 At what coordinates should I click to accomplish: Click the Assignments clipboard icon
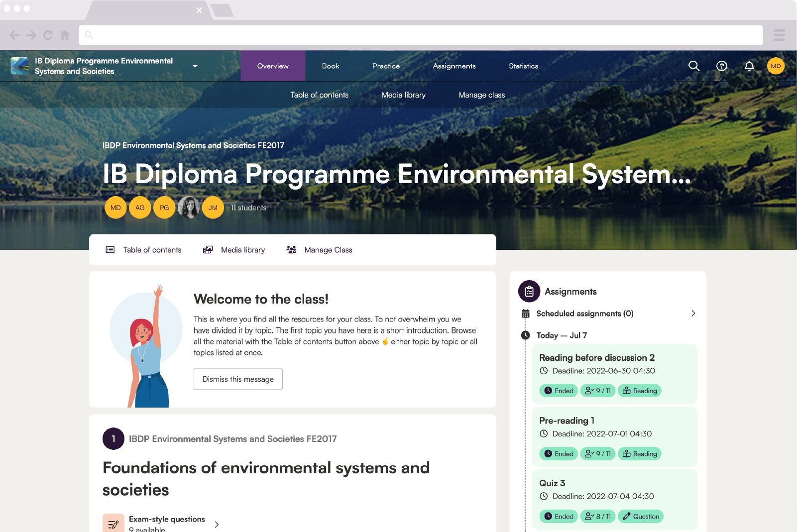(x=528, y=292)
